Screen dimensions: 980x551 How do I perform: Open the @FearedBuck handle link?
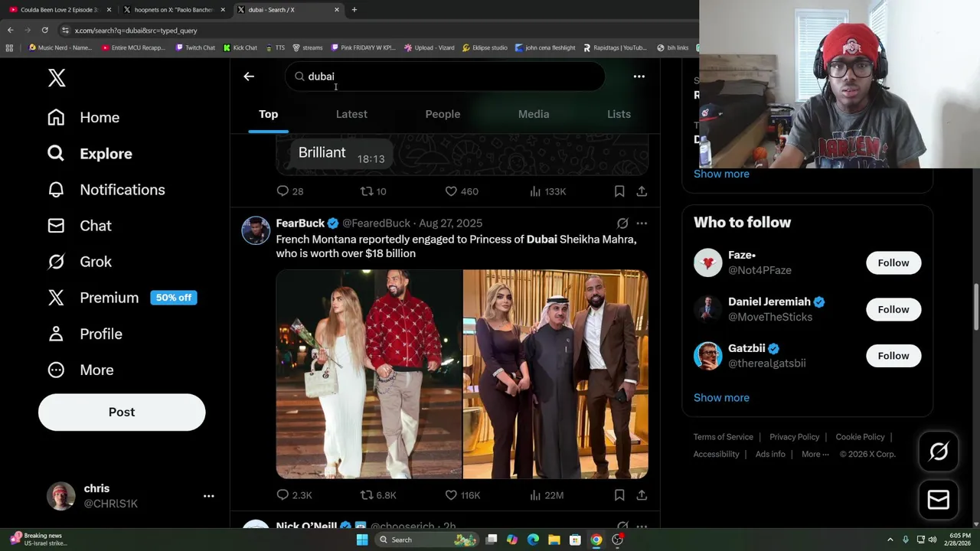click(x=376, y=223)
